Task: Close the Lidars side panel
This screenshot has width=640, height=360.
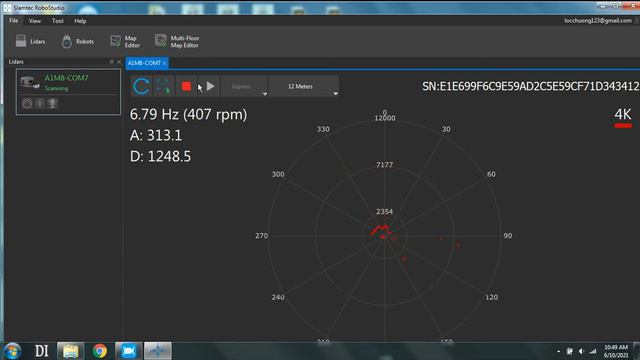Action: coord(119,62)
